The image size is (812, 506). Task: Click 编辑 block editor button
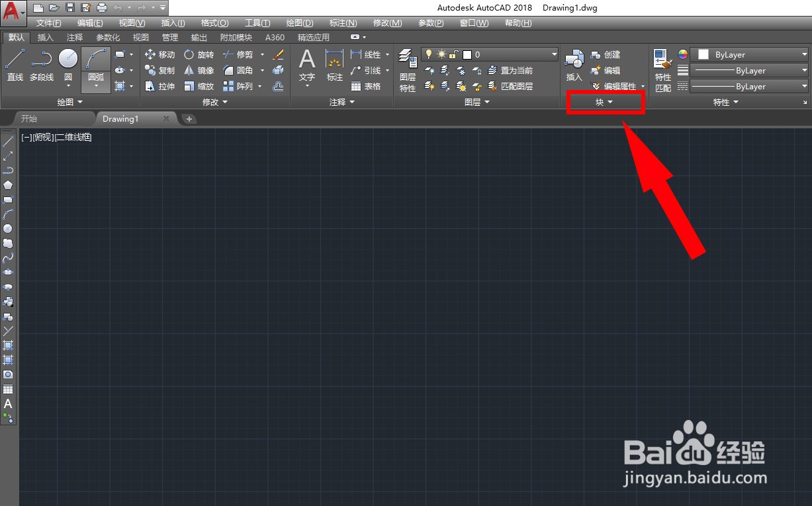(x=606, y=71)
